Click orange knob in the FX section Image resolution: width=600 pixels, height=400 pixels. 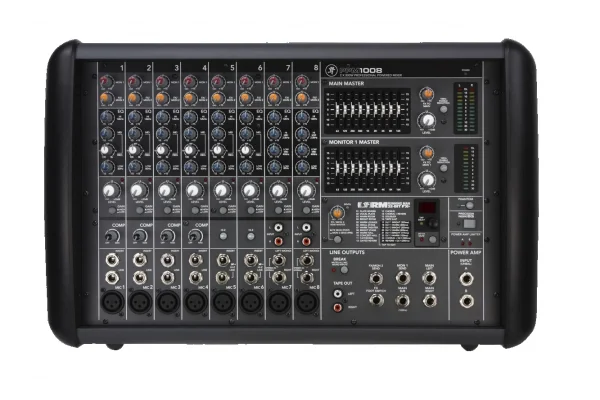click(x=337, y=213)
